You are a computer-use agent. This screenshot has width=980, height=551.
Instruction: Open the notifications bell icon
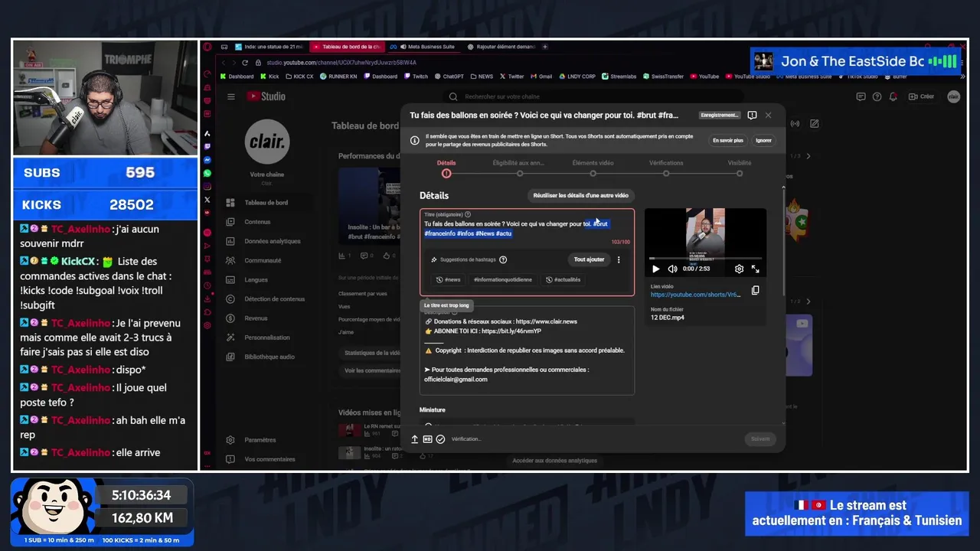(x=893, y=96)
